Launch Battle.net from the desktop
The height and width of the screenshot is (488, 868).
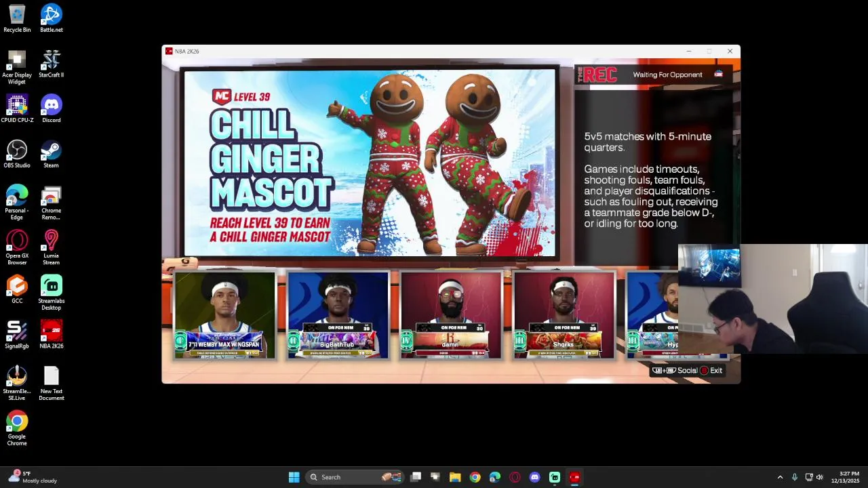click(x=51, y=18)
